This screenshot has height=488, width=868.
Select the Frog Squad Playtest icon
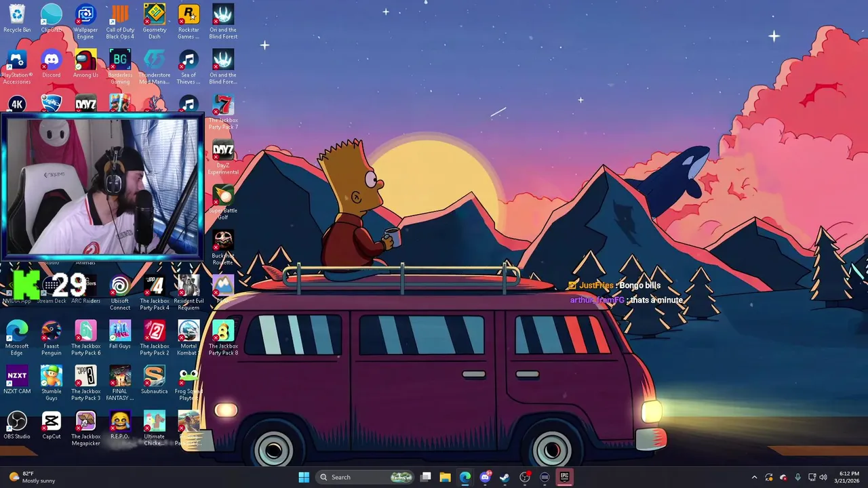tap(189, 384)
